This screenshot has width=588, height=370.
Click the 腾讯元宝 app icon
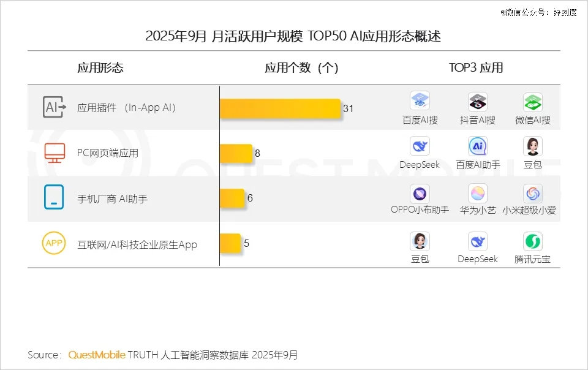(533, 241)
